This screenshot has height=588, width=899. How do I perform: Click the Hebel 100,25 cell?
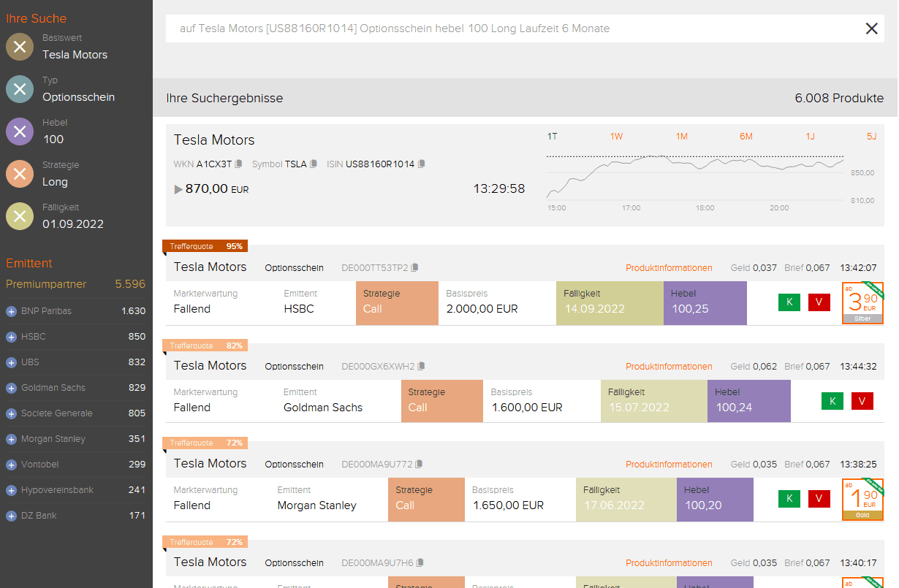tap(705, 303)
